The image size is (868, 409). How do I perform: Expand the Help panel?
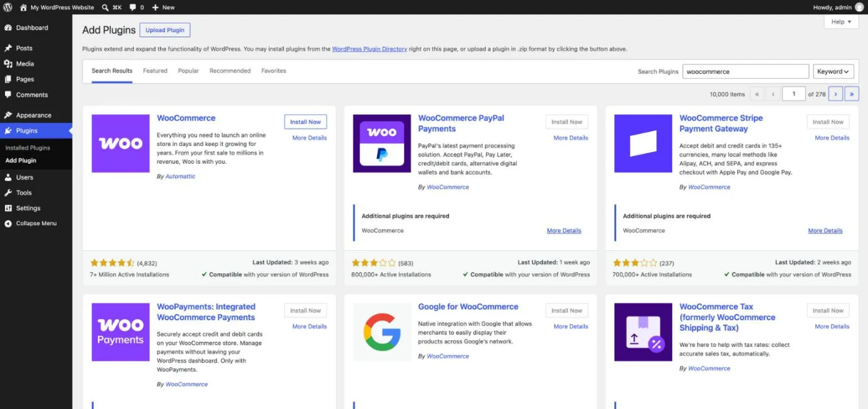click(841, 22)
